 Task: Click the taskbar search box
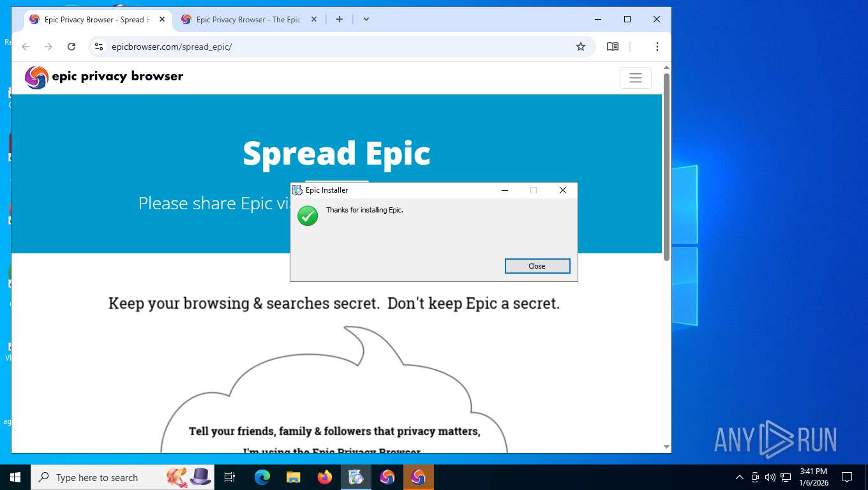(x=123, y=477)
